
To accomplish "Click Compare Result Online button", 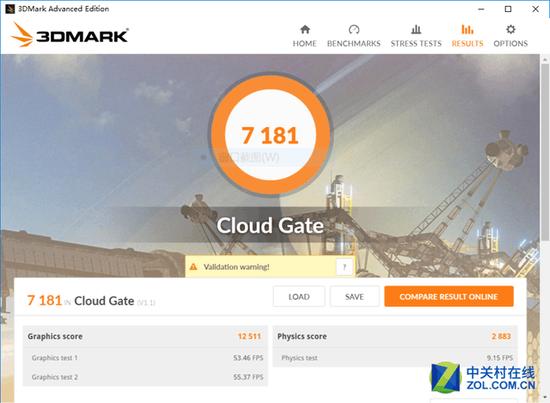I will 449,297.
